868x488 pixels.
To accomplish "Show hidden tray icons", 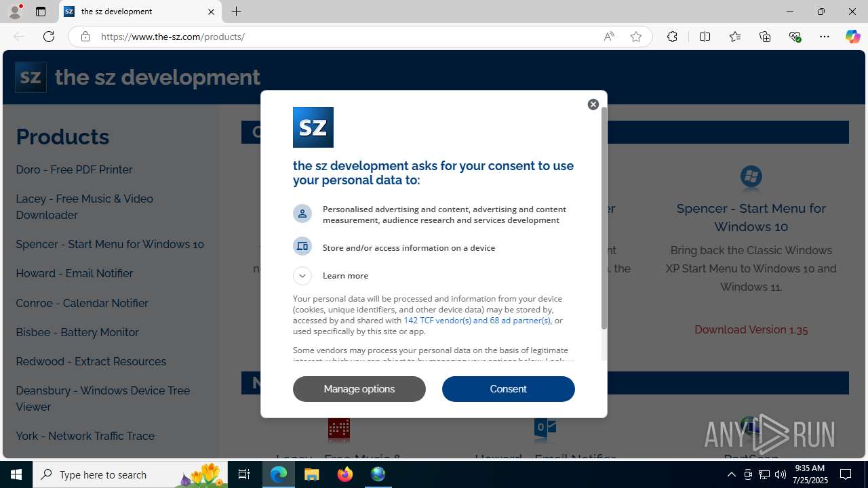I will coord(732,474).
